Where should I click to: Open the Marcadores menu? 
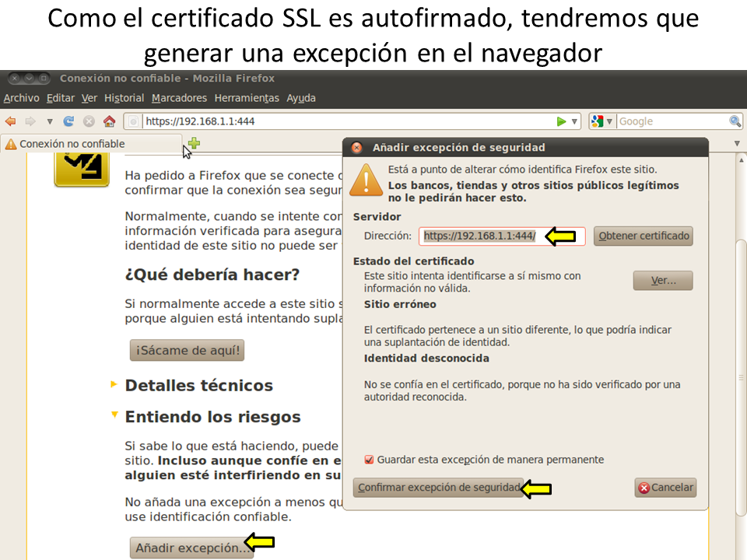(179, 98)
